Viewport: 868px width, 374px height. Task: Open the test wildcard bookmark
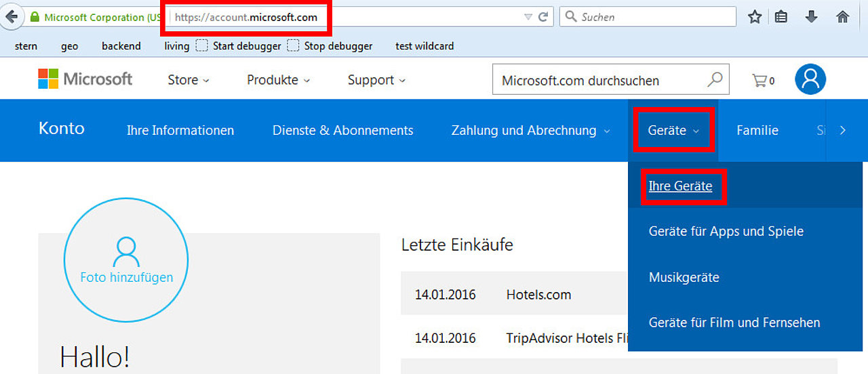425,46
